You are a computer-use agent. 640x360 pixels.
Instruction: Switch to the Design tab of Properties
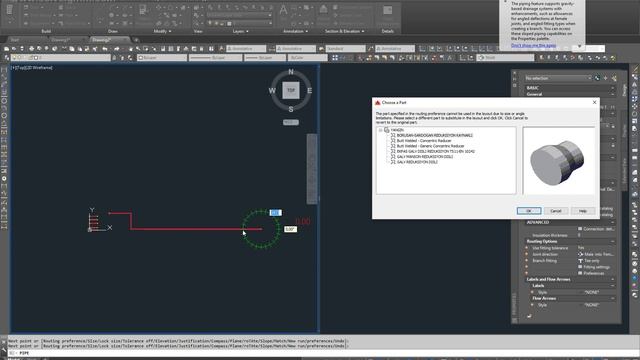click(x=624, y=90)
